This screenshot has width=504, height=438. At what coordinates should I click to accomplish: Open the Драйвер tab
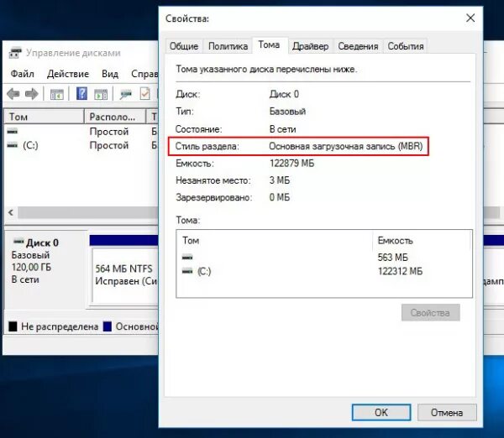point(311,46)
